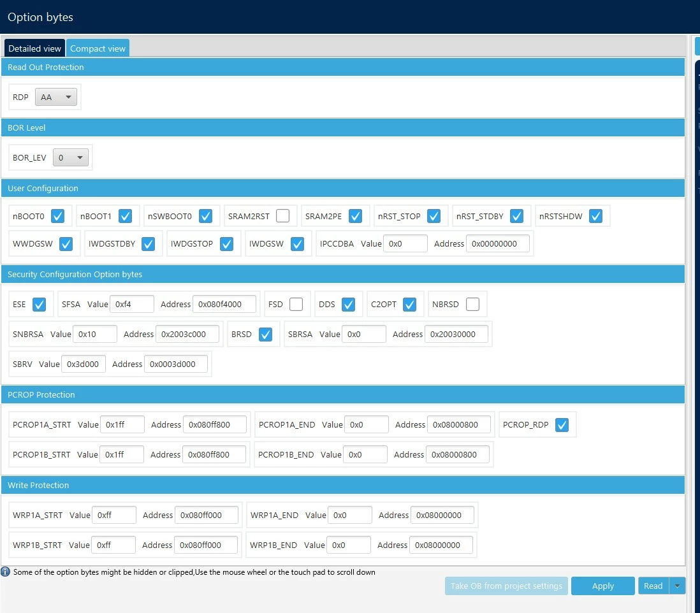Screen dimensions: 700x613
Task: Click the SNBRSA Value field
Action: coord(95,334)
